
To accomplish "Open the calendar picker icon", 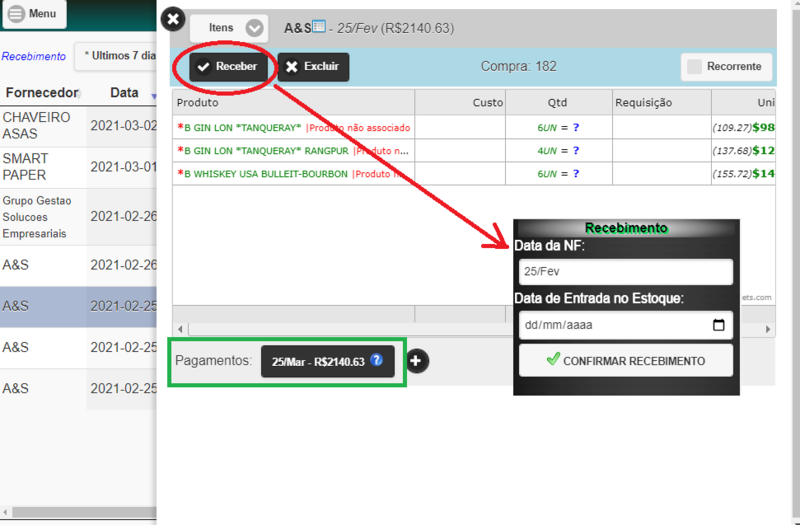I will 718,325.
